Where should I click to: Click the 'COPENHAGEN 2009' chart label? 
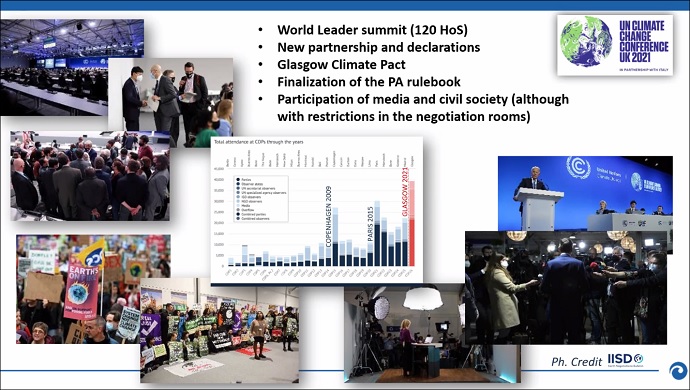(328, 217)
